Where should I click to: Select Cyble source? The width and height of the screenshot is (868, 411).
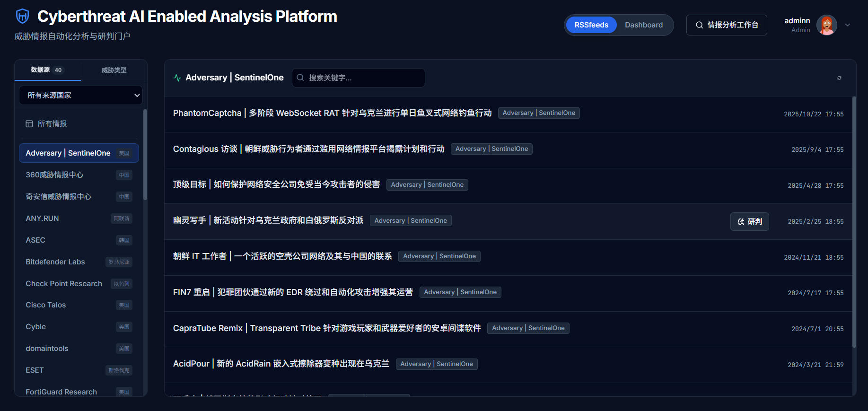coord(79,327)
